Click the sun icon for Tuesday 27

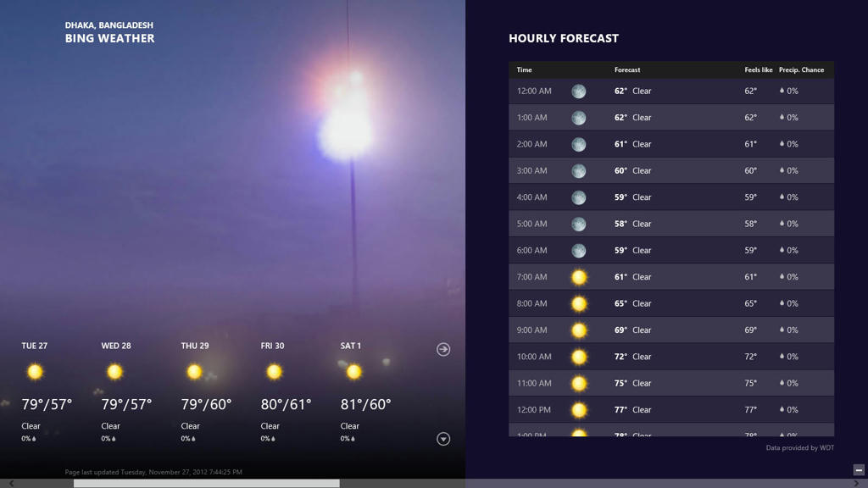pyautogui.click(x=35, y=372)
